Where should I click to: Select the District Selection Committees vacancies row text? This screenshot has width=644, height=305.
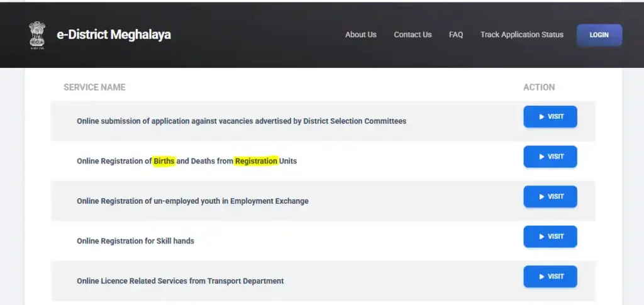click(x=241, y=121)
